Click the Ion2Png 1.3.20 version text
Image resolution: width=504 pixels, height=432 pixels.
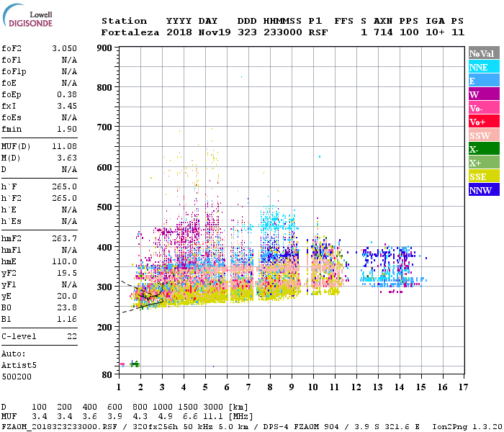point(467,426)
